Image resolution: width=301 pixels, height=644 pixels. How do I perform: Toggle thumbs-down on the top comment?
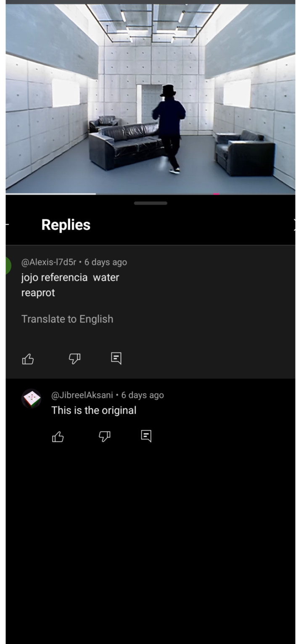74,359
